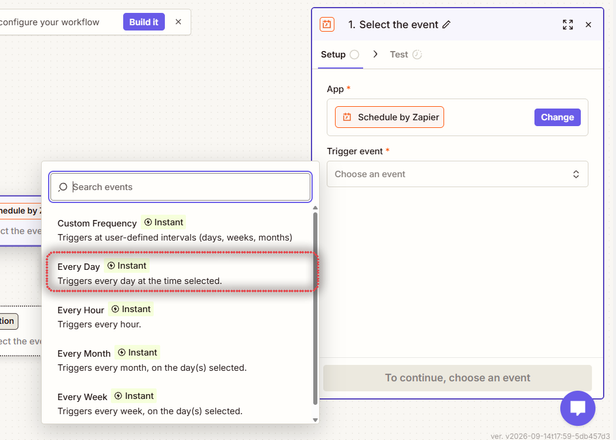
Task: Click the Trigger event dropdown arrows
Action: pos(576,174)
